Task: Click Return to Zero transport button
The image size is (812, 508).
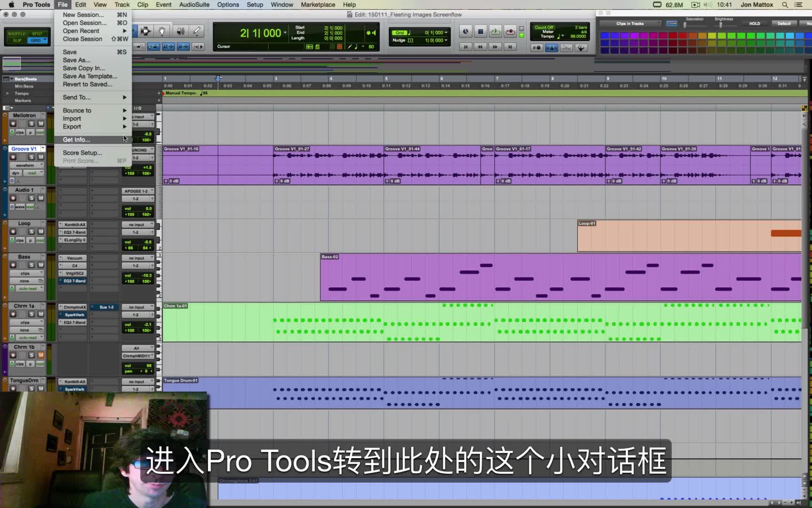Action: point(465,47)
